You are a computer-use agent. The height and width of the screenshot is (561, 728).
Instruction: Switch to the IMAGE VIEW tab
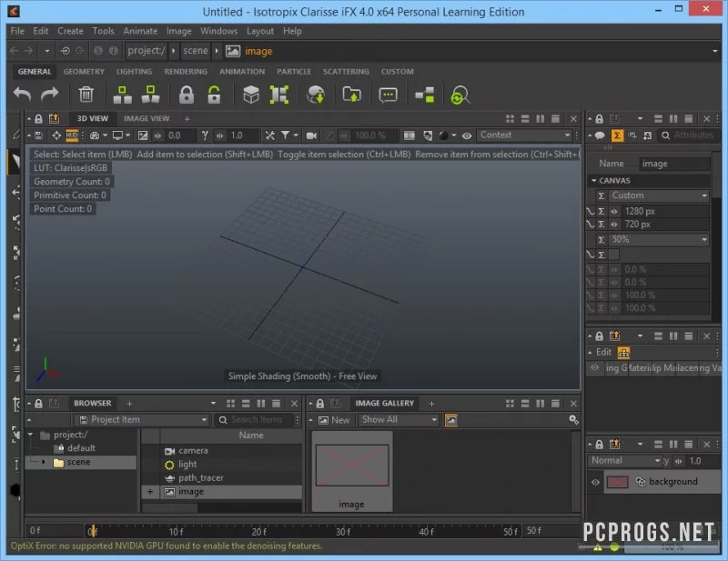147,119
